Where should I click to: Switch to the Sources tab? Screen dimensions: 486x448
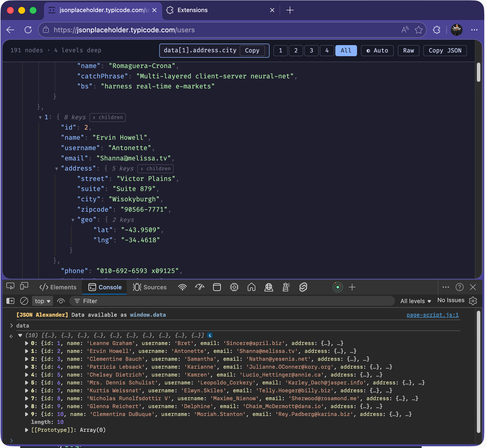[150, 287]
